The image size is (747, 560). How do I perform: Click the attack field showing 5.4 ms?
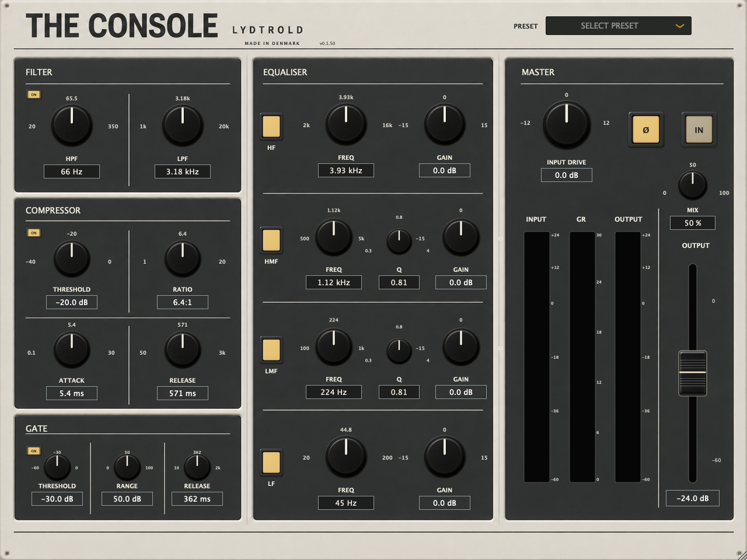[72, 393]
